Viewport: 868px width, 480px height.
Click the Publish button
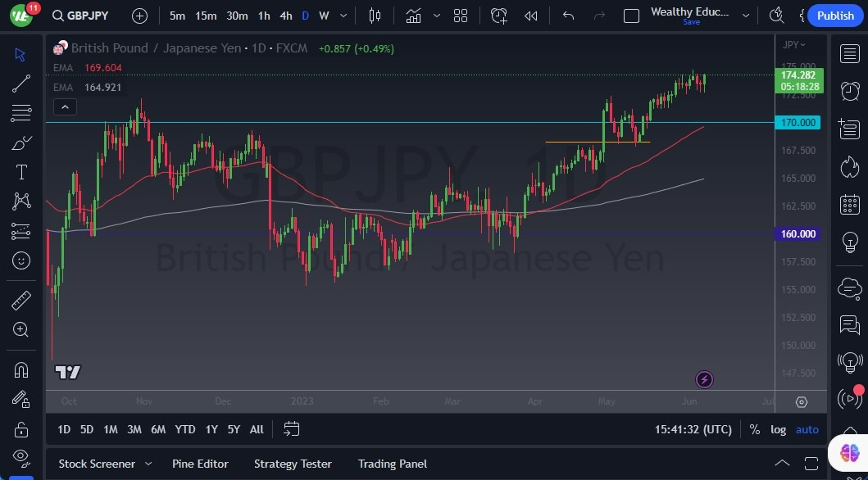(x=834, y=16)
